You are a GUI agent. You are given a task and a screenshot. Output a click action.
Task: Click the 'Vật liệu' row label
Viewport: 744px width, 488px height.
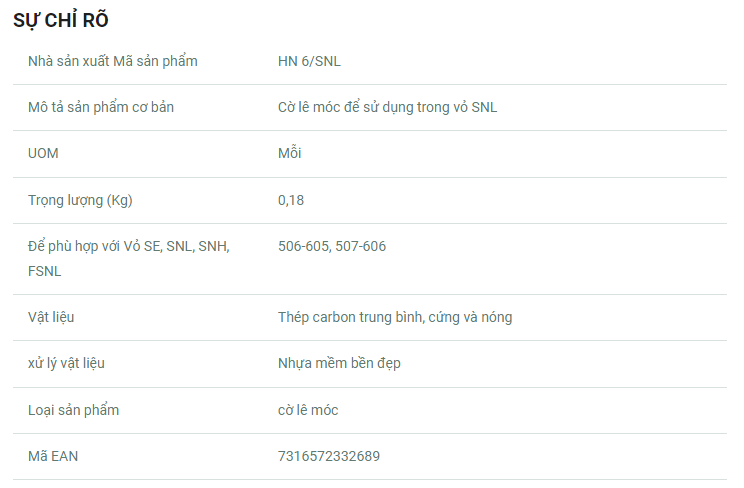point(51,317)
